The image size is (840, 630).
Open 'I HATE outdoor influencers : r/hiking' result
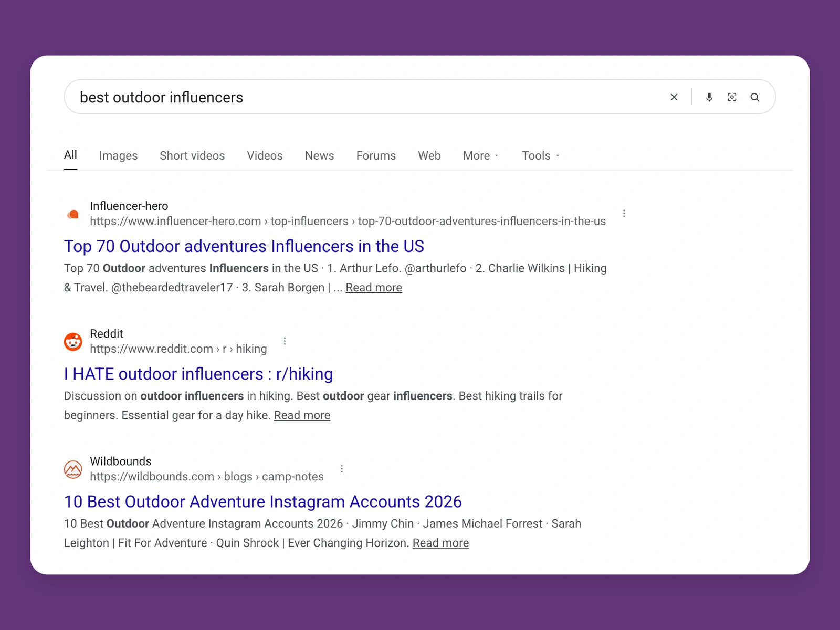point(198,374)
